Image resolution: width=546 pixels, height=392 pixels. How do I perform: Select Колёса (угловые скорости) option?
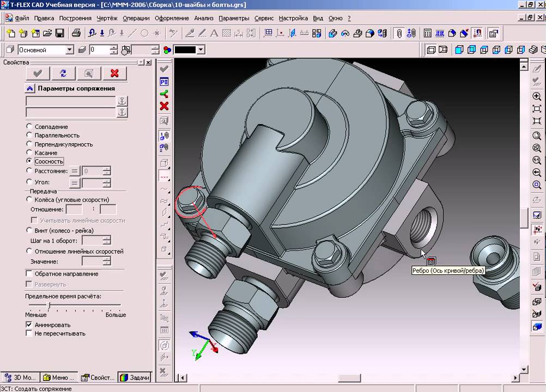[29, 199]
